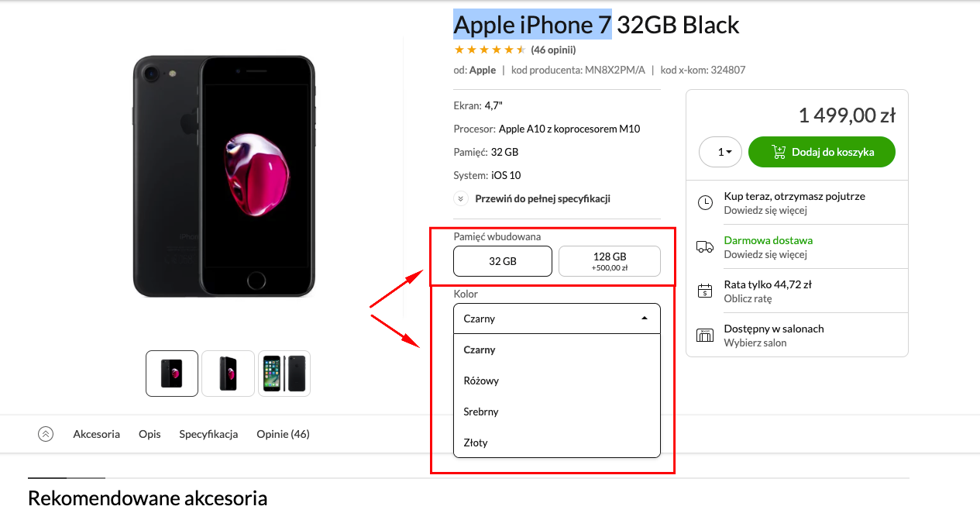
Task: Open the quantity selector dropdown
Action: pyautogui.click(x=720, y=152)
